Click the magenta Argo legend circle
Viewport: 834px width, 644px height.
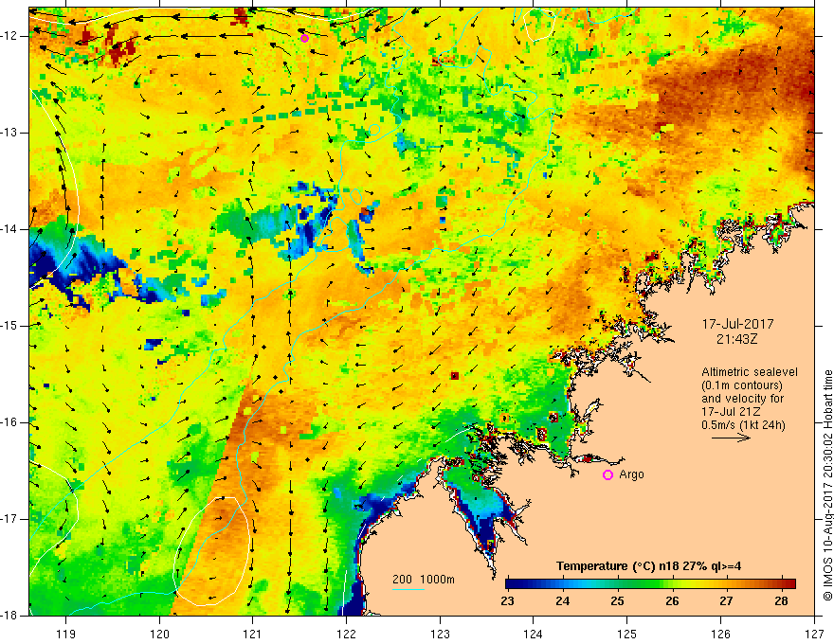coord(607,474)
